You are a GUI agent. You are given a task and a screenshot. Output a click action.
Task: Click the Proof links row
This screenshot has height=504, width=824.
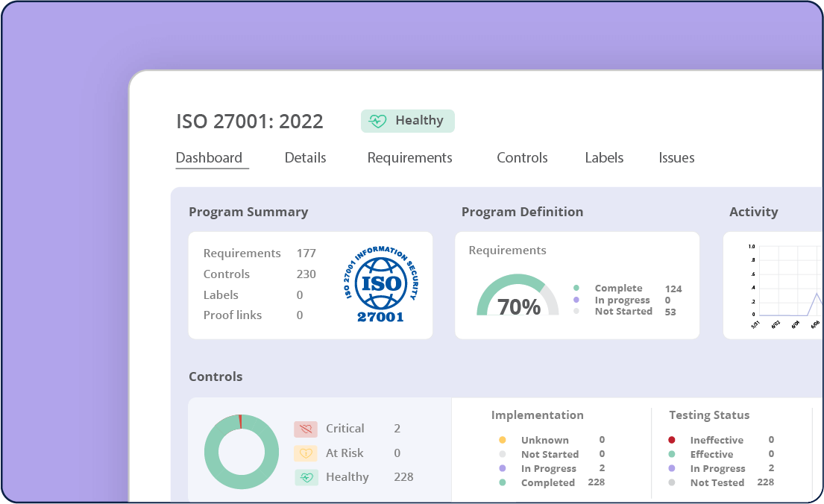pos(254,315)
